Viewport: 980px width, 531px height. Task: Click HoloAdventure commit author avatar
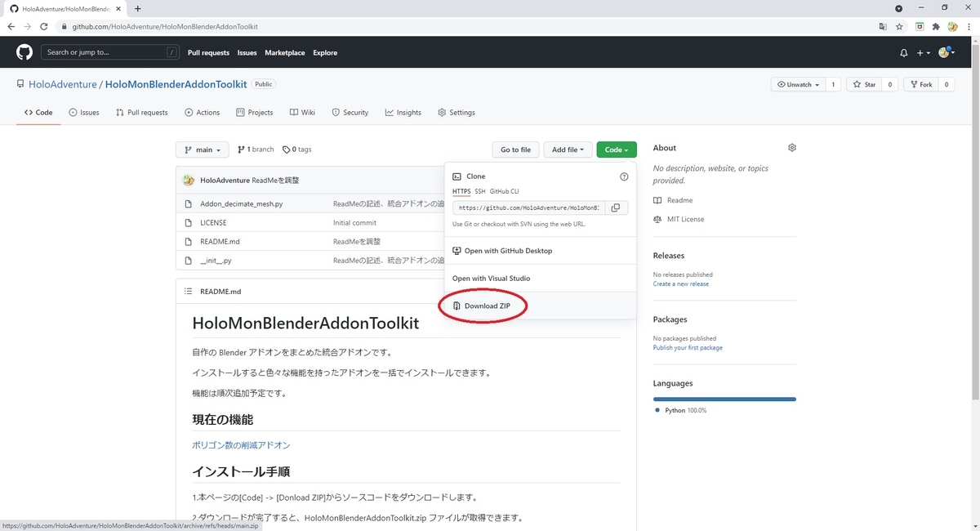pyautogui.click(x=189, y=180)
